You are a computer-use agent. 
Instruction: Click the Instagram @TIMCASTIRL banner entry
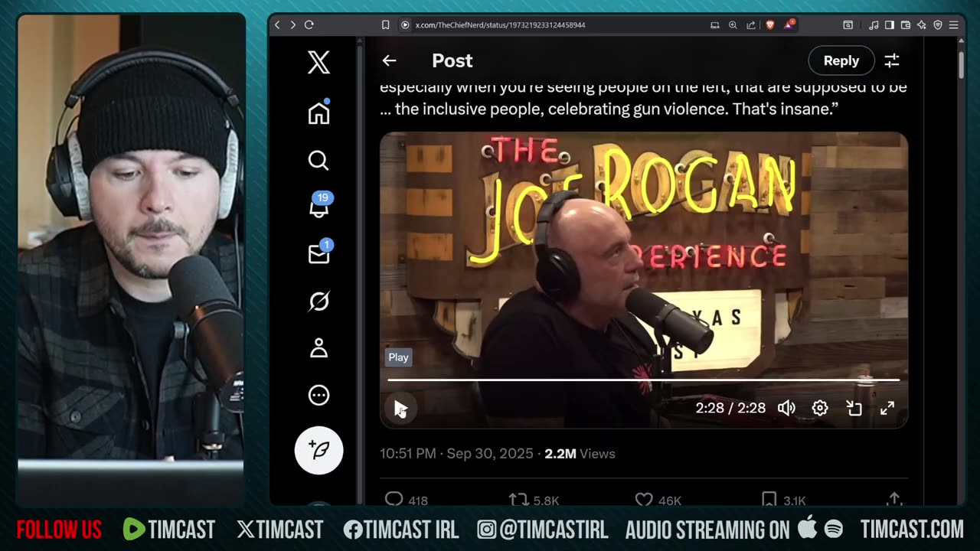[543, 529]
